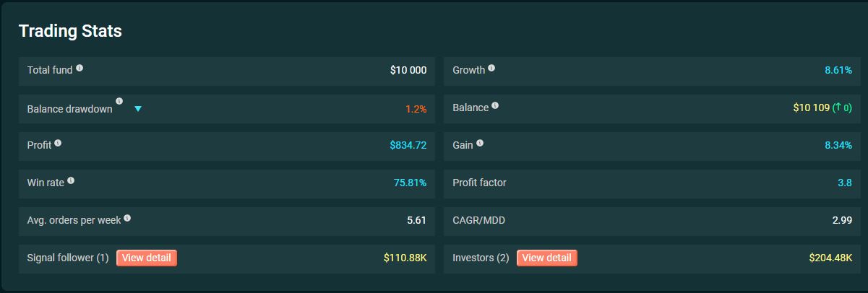
Task: Click the Profit factor label
Action: pyautogui.click(x=479, y=183)
